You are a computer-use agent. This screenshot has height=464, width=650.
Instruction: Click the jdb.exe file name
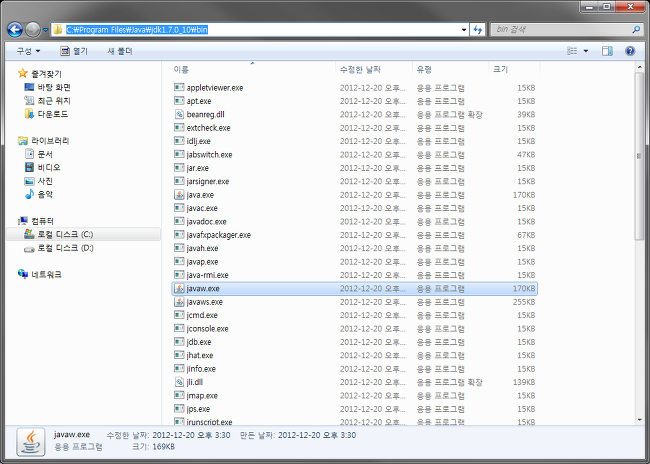(x=199, y=342)
